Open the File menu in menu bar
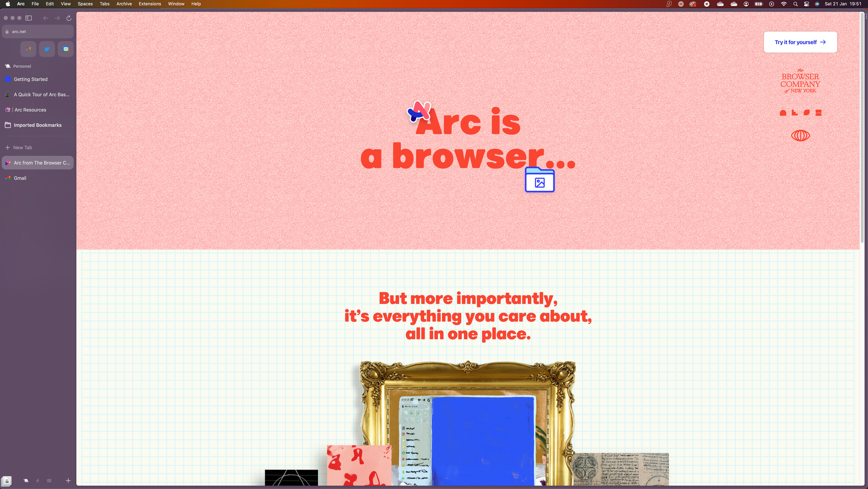 click(x=35, y=4)
